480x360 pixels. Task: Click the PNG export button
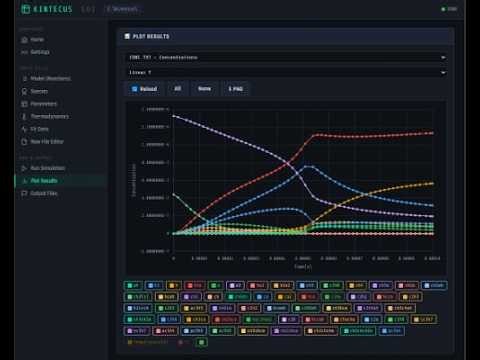click(x=236, y=89)
